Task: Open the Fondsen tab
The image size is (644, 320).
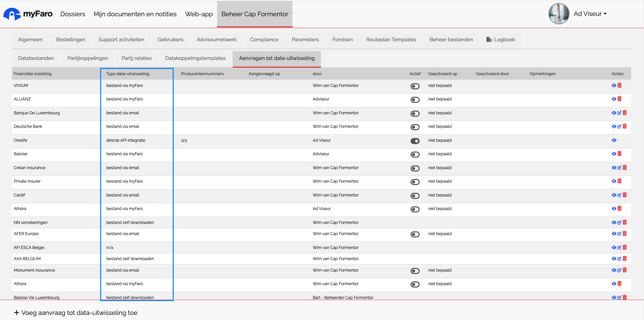Action: tap(342, 40)
